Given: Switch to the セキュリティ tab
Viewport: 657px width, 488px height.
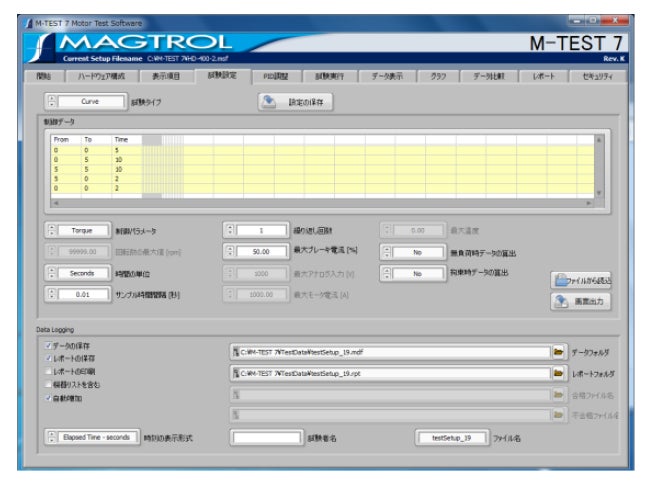Looking at the screenshot, I should 598,77.
